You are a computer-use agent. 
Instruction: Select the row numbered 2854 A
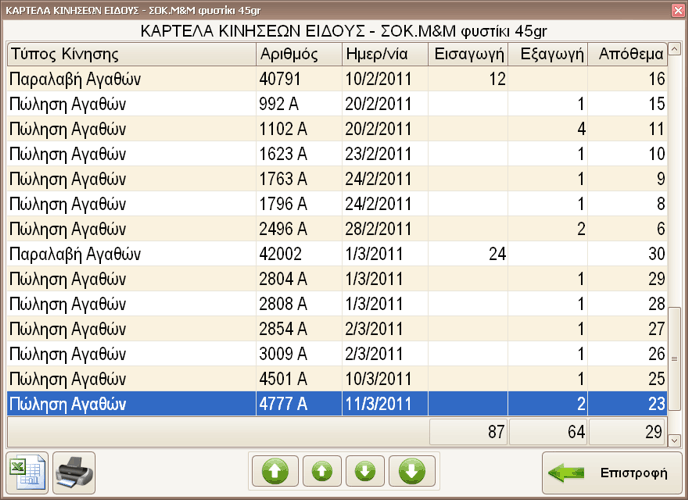pyautogui.click(x=337, y=329)
